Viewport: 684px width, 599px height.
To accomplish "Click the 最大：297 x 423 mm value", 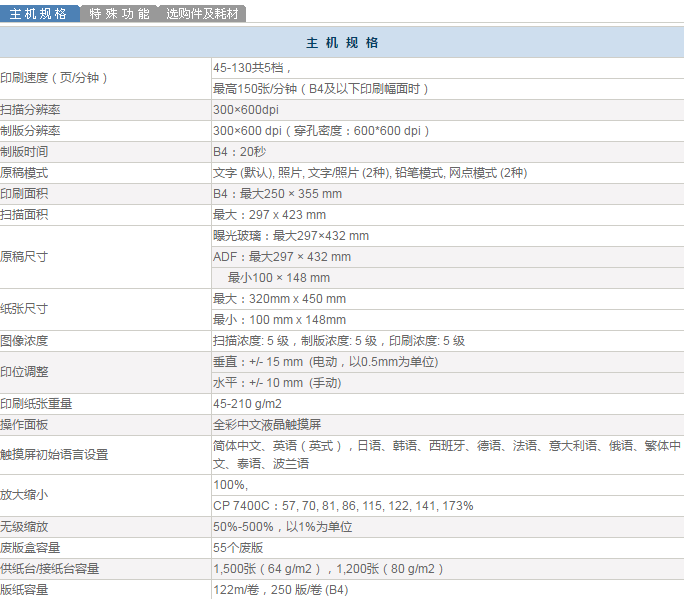I will [x=269, y=215].
